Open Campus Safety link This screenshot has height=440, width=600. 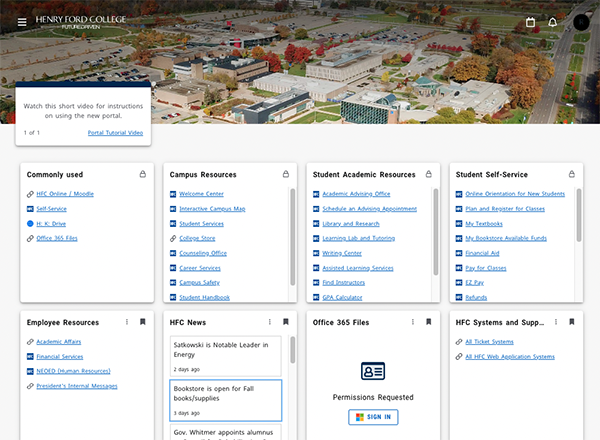pyautogui.click(x=200, y=283)
